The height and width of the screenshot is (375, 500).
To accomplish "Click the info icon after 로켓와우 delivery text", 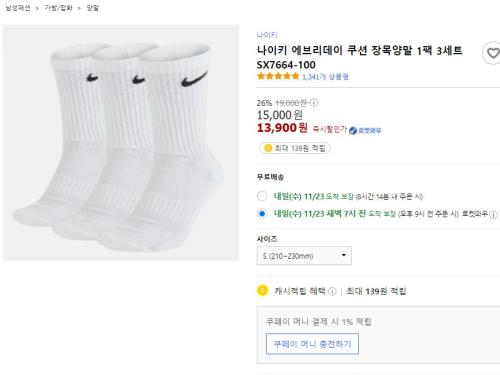I will point(493,214).
